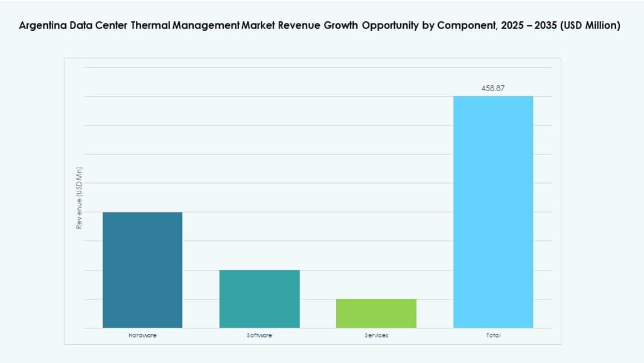Click the 458.87 data label

(x=493, y=88)
